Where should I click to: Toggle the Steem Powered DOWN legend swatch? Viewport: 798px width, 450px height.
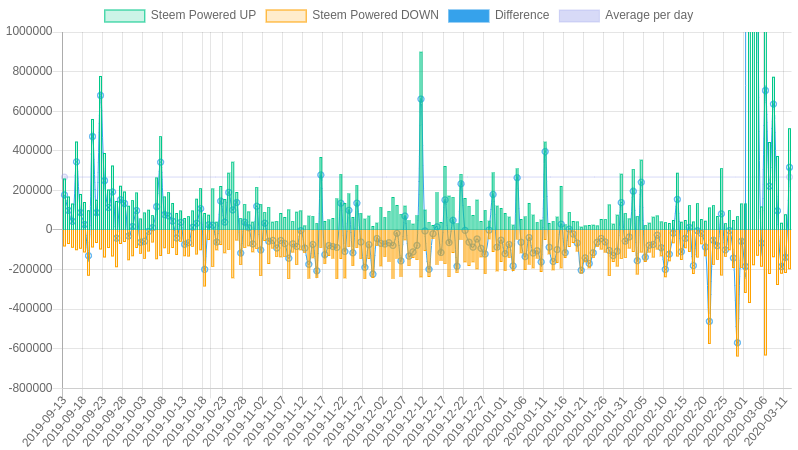pos(286,16)
